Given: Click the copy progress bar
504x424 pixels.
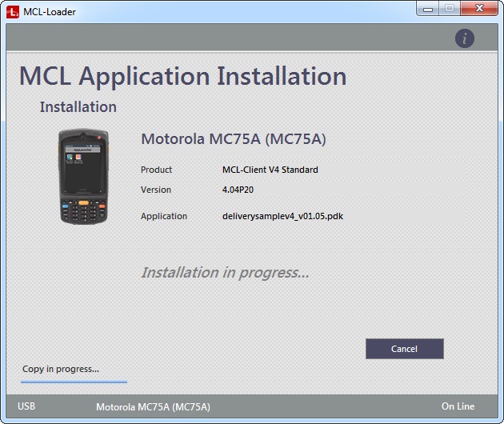Looking at the screenshot, I should [x=74, y=382].
